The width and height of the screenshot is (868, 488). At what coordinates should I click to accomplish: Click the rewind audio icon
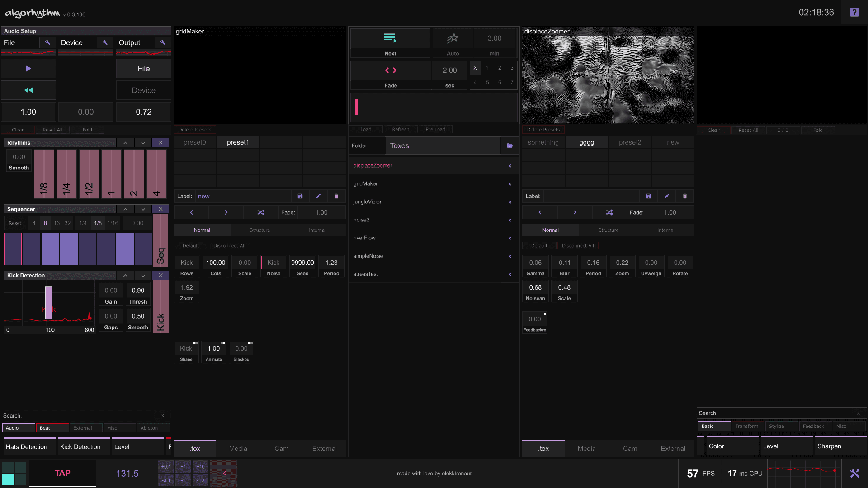(x=28, y=90)
